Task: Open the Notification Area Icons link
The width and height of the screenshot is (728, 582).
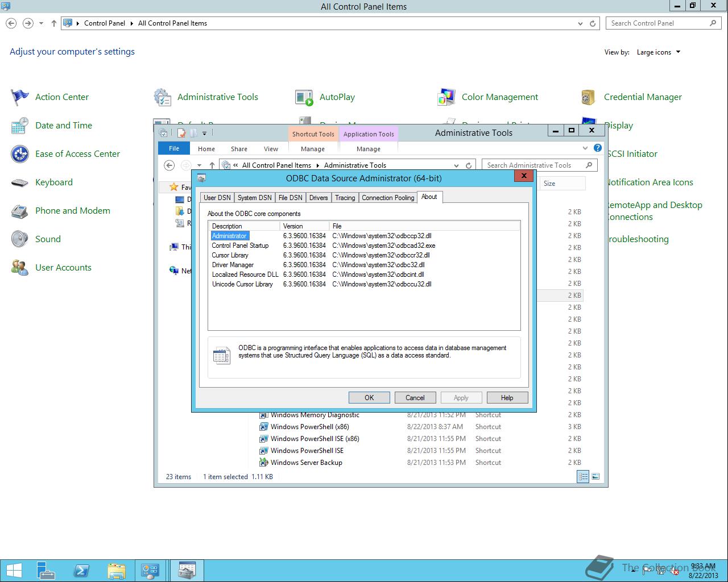Action: point(650,182)
